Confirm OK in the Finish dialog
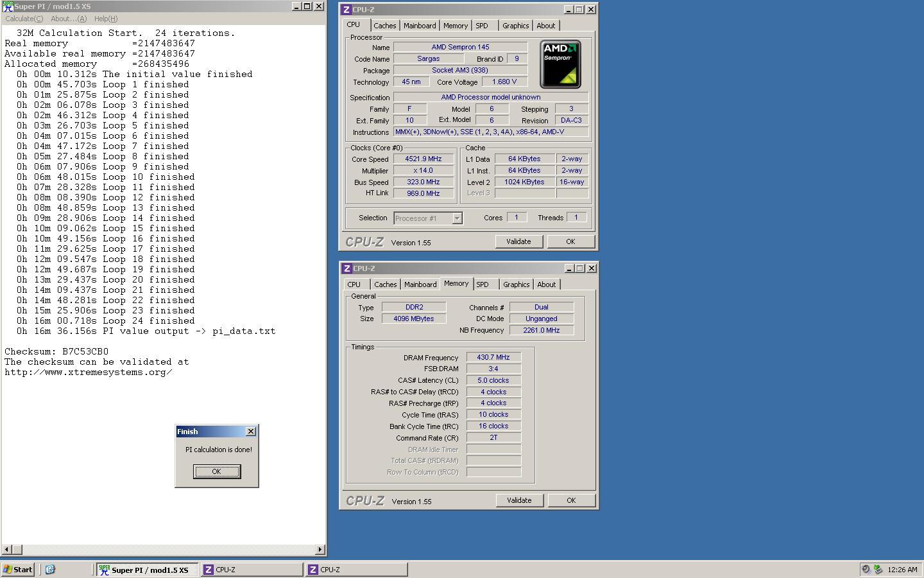 [217, 471]
